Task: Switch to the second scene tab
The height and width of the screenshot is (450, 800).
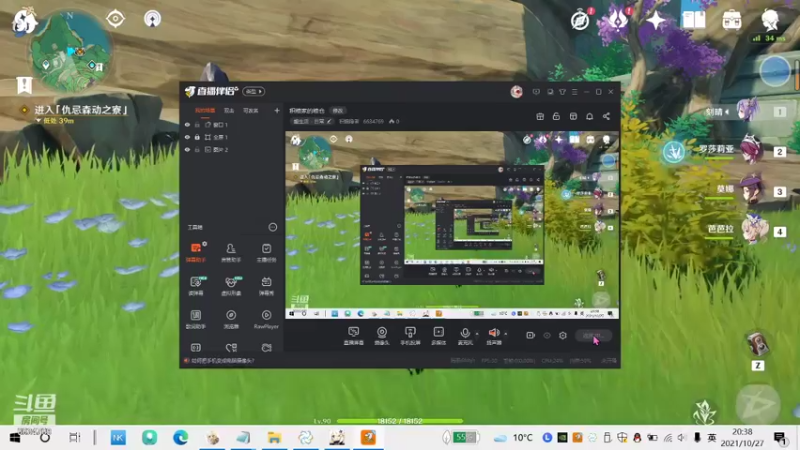Action: pos(229,111)
